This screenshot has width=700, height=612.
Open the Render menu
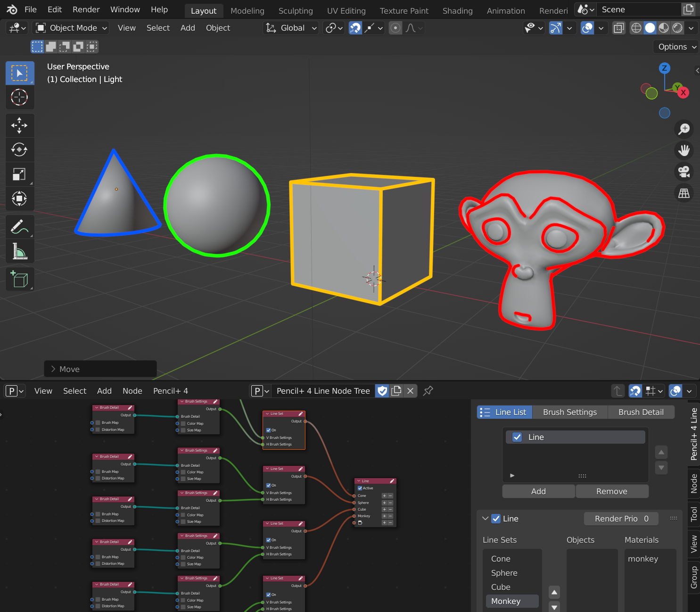coord(86,9)
